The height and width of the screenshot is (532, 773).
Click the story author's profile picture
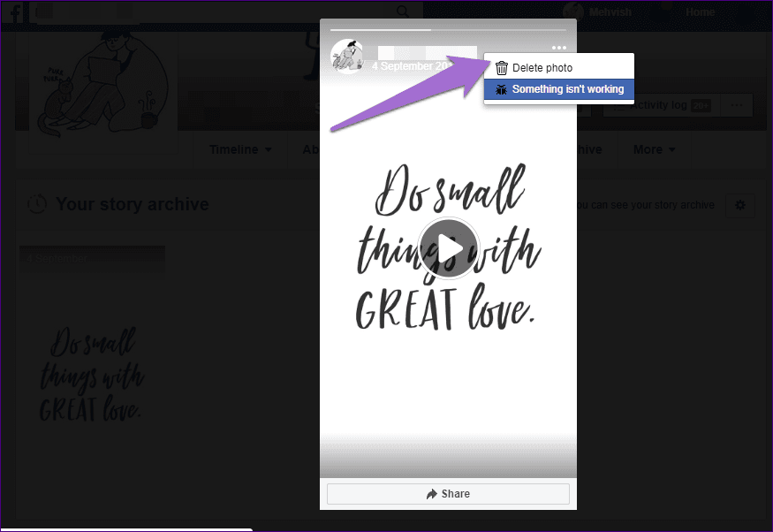tap(347, 57)
